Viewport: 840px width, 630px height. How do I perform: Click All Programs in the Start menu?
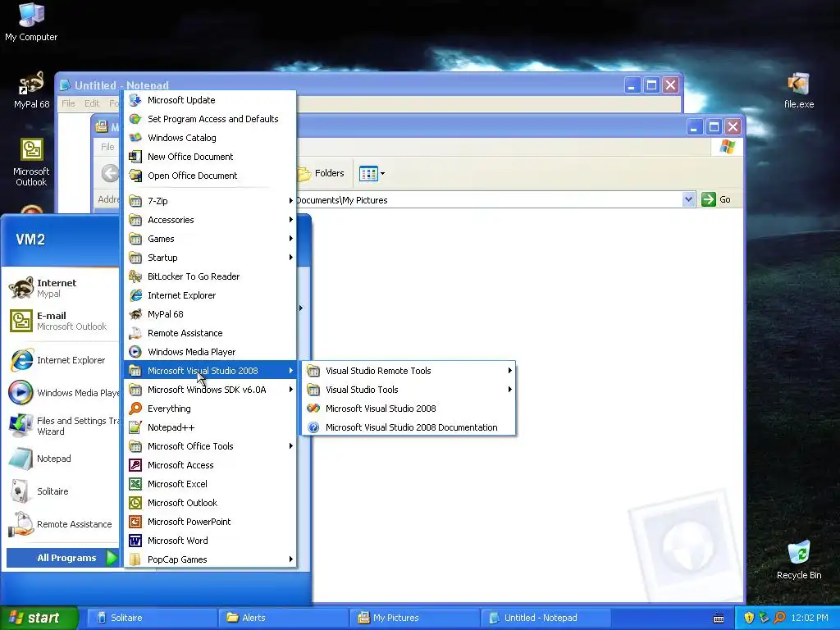pyautogui.click(x=62, y=558)
